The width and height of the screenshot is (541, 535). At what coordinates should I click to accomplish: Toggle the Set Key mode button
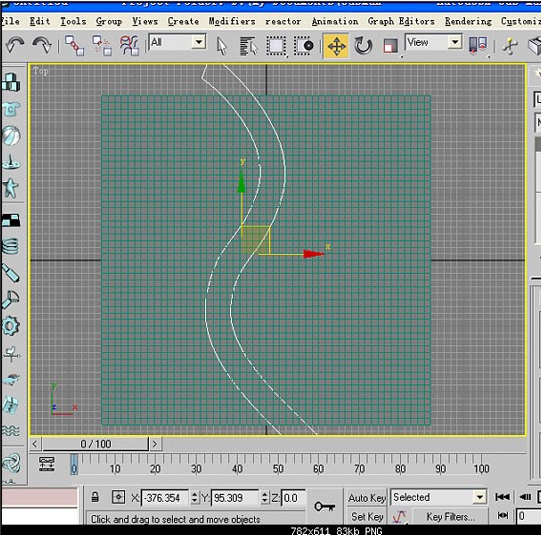(x=367, y=516)
